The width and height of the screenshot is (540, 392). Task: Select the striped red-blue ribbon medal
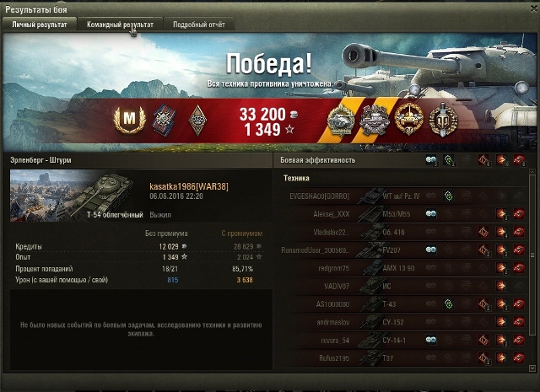(165, 120)
